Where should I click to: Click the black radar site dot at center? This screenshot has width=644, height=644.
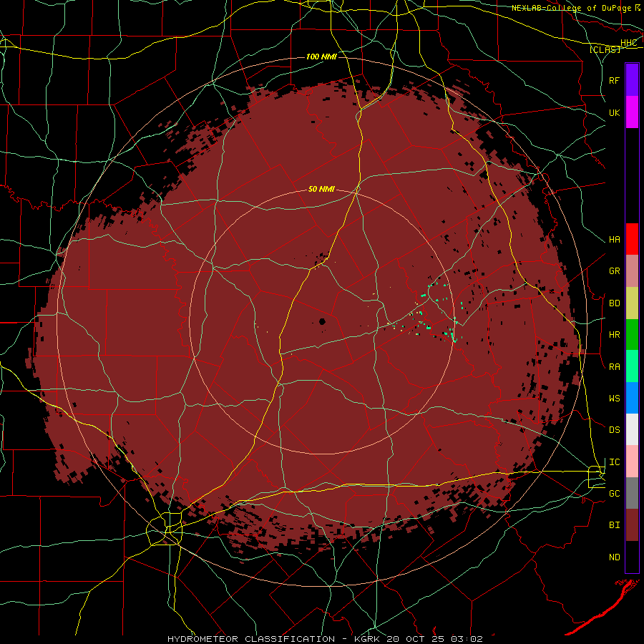click(x=322, y=321)
